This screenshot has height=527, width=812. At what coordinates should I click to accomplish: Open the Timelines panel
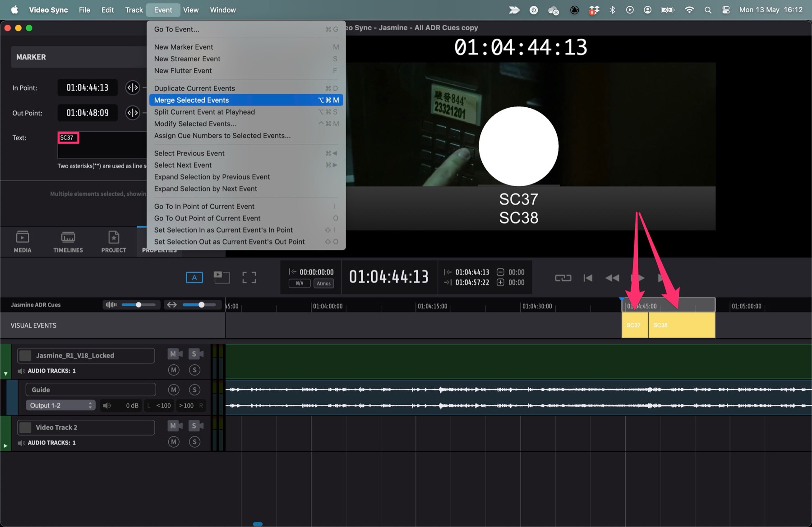[x=68, y=241]
